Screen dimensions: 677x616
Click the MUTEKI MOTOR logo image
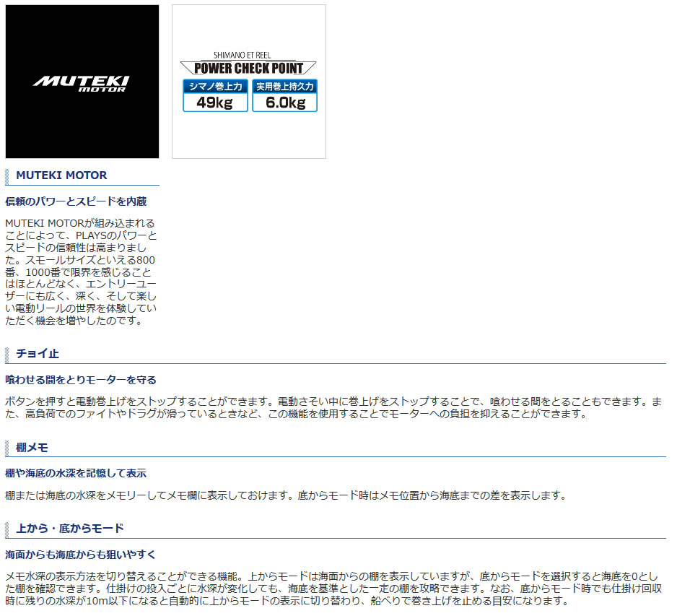[x=82, y=82]
